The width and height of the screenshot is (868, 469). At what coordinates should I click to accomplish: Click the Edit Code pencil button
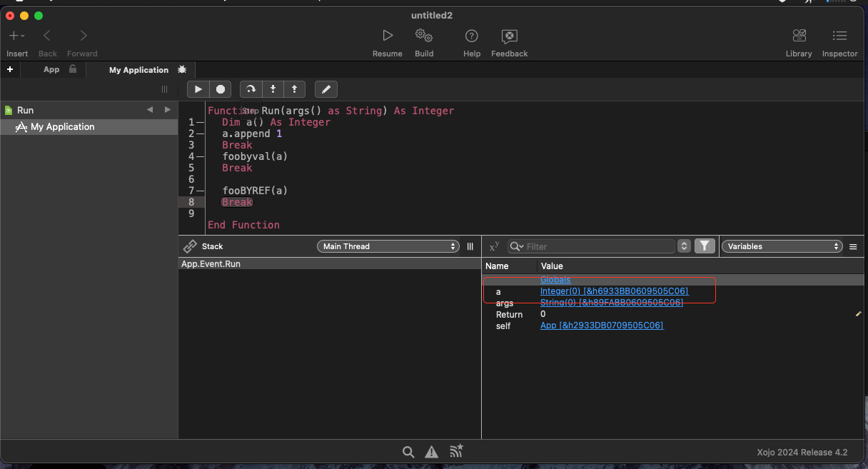[326, 89]
